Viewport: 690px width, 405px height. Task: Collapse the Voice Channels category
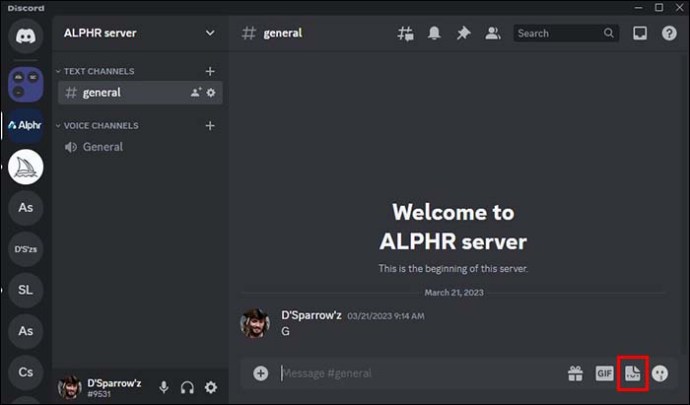pyautogui.click(x=100, y=126)
